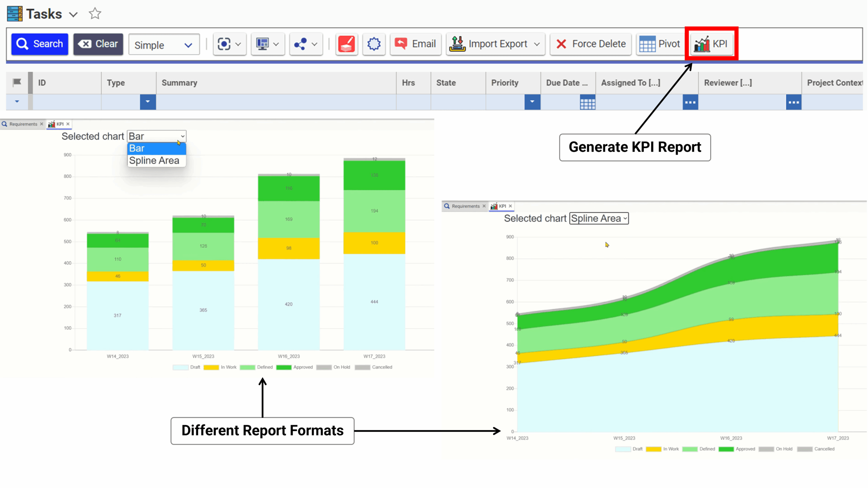Open the blue gear settings icon
This screenshot has height=488, width=868.
click(x=374, y=44)
